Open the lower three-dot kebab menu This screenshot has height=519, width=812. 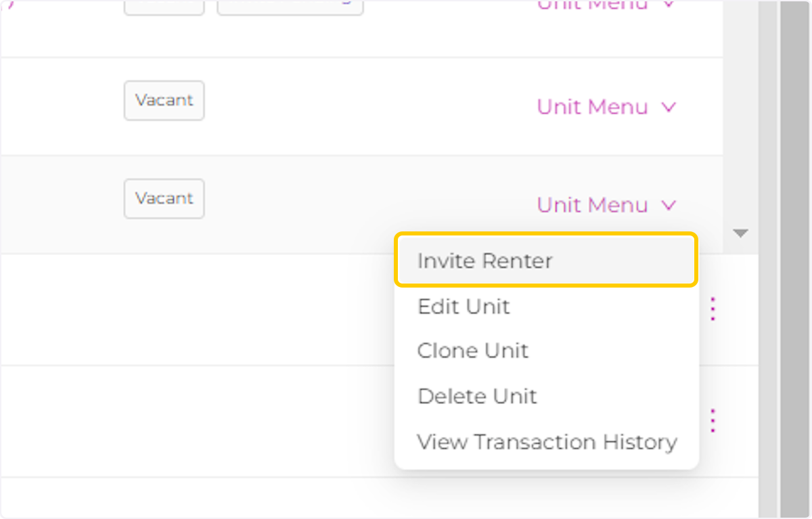(712, 420)
